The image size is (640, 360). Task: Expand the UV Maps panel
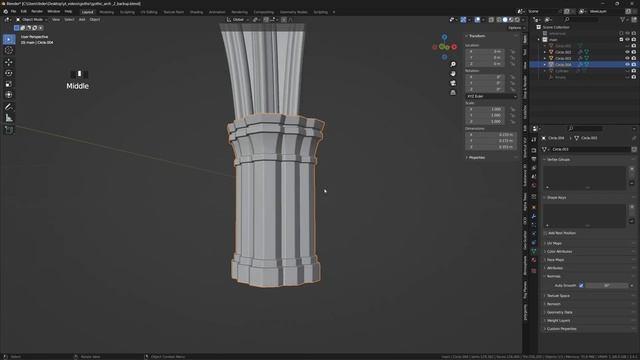point(554,243)
